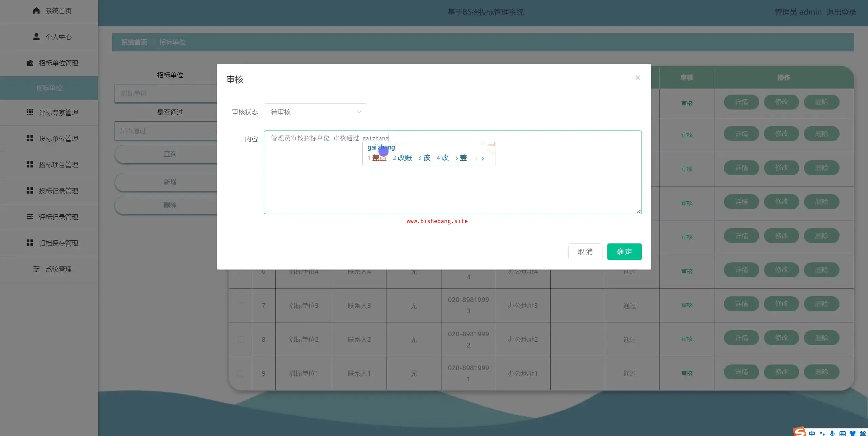Click the textarea resize handle corner
This screenshot has width=868, height=436.
tap(639, 211)
